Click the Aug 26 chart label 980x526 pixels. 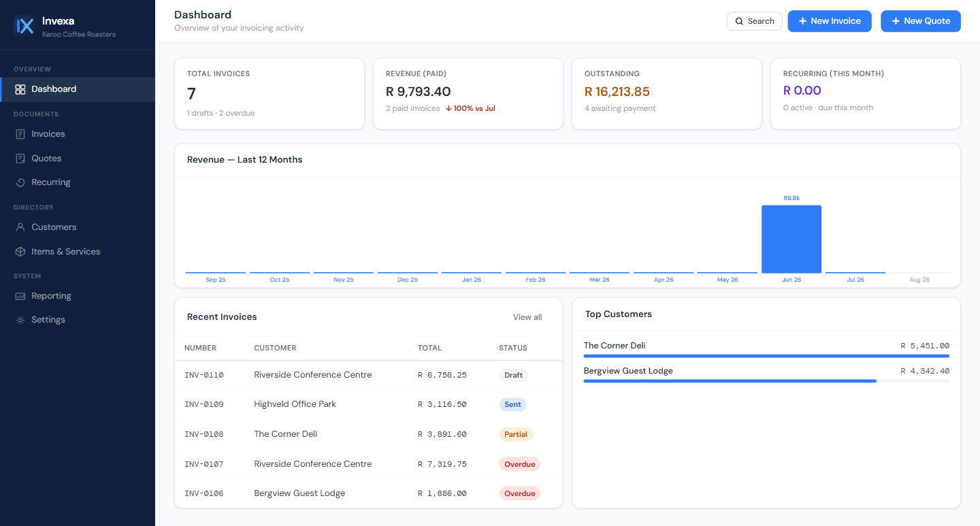coord(919,280)
